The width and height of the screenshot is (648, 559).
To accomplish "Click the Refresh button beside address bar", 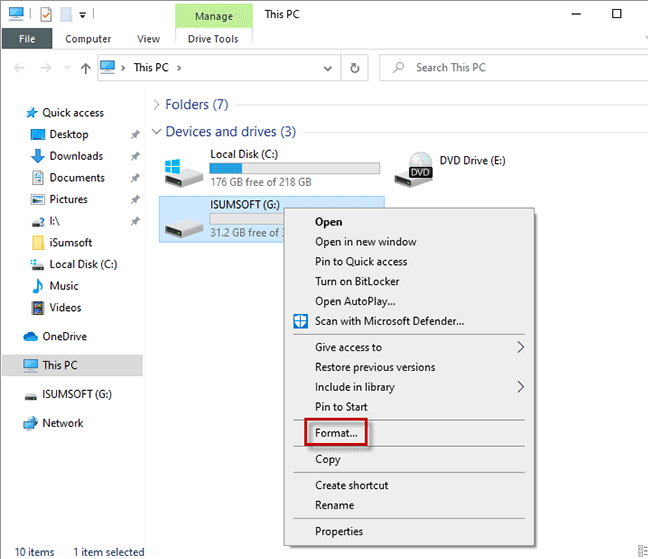I will pyautogui.click(x=355, y=68).
